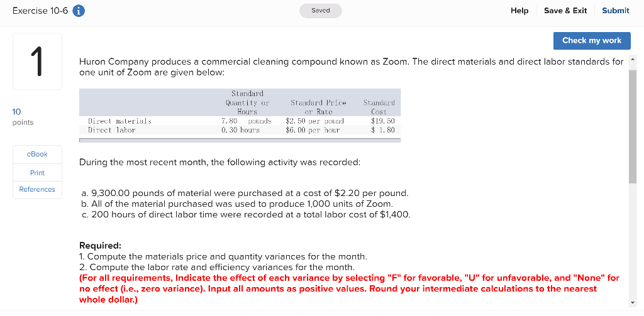Select the question number 1 box

tap(37, 61)
